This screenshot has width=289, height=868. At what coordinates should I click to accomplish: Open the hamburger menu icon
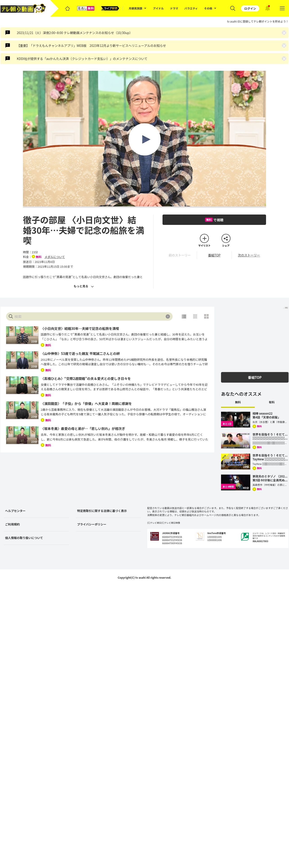pos(282,8)
